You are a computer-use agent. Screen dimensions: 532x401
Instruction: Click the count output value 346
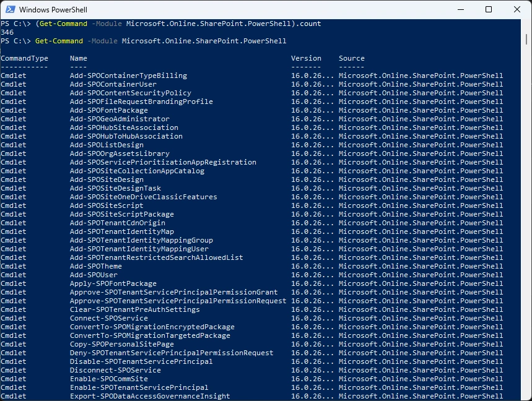tap(7, 32)
